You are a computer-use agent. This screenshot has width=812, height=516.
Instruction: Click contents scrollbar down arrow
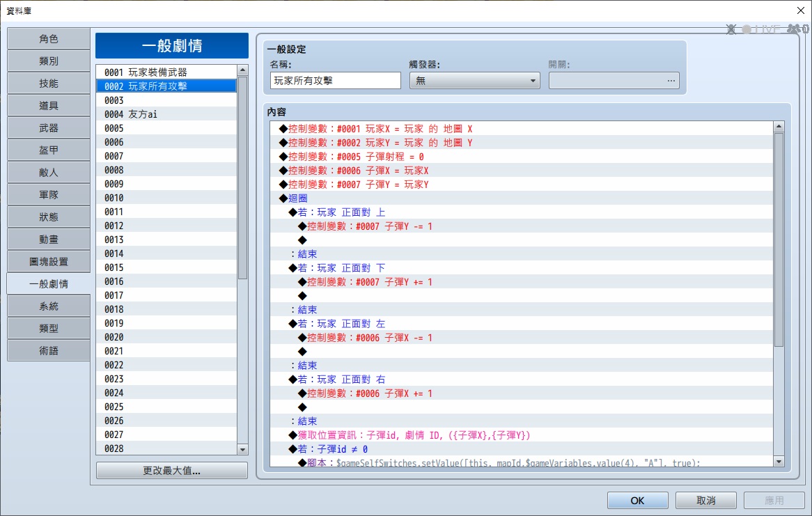coord(779,461)
